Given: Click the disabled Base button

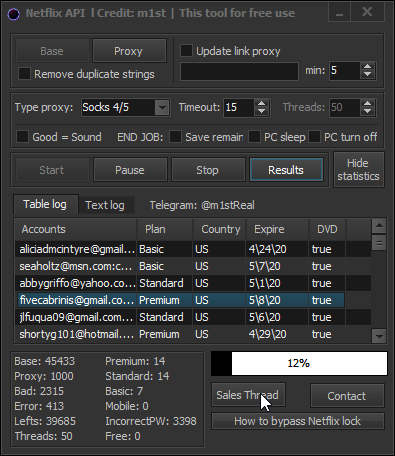Looking at the screenshot, I should [x=52, y=51].
